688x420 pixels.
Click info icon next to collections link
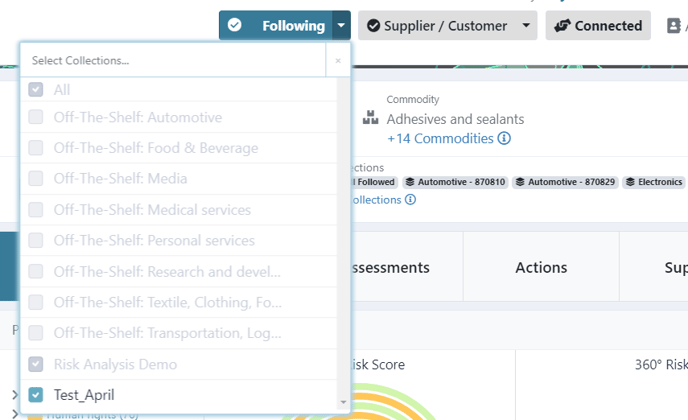[x=410, y=200]
